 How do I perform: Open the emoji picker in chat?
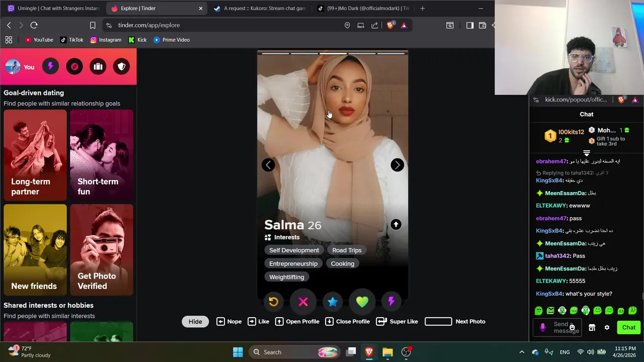[572, 328]
